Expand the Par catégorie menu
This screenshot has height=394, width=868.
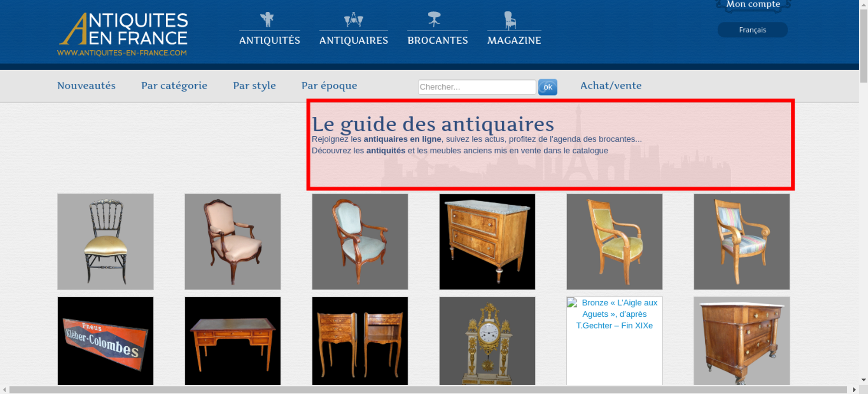(x=174, y=85)
